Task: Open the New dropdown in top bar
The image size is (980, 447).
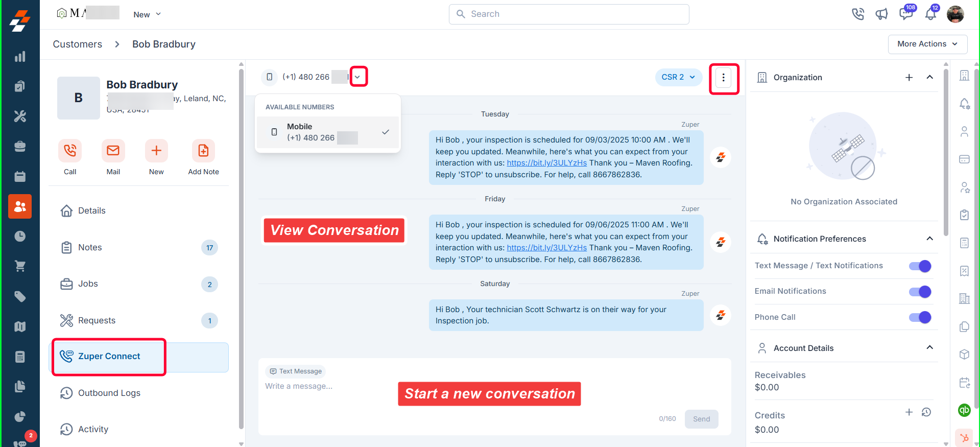Action: pyautogui.click(x=147, y=14)
